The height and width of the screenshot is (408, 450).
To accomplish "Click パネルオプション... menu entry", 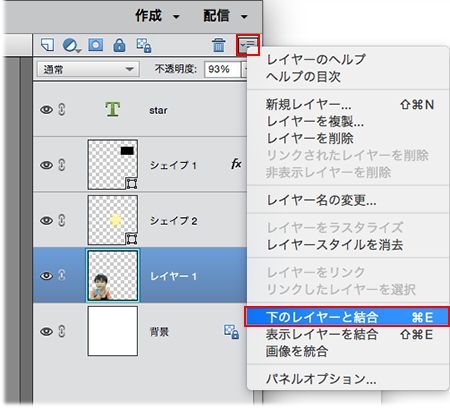I will tap(321, 379).
